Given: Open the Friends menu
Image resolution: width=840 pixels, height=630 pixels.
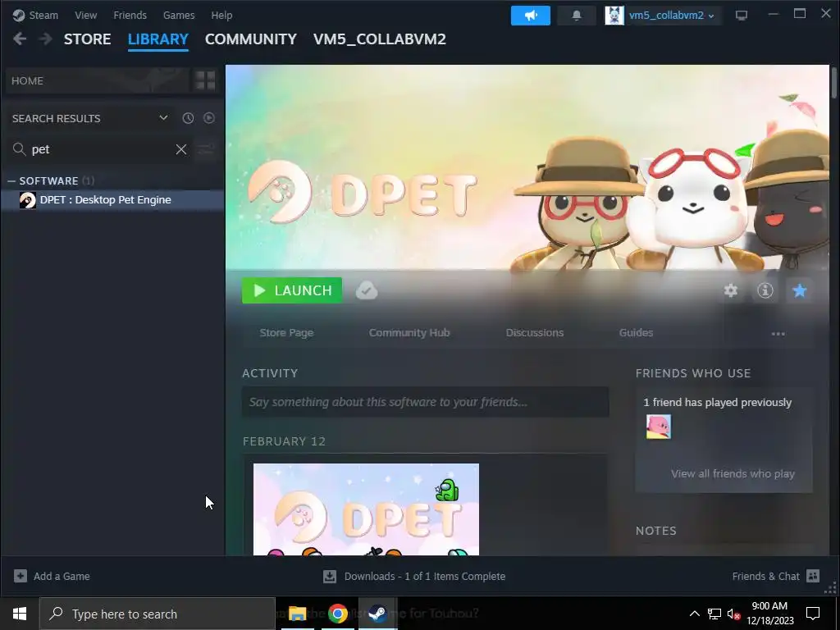Looking at the screenshot, I should tap(130, 15).
